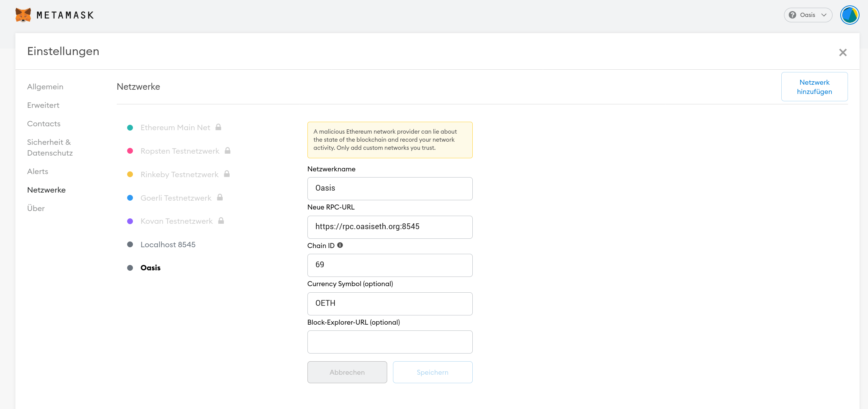Select Goerli Testnetzwerk in network list
This screenshot has width=868, height=409.
176,198
